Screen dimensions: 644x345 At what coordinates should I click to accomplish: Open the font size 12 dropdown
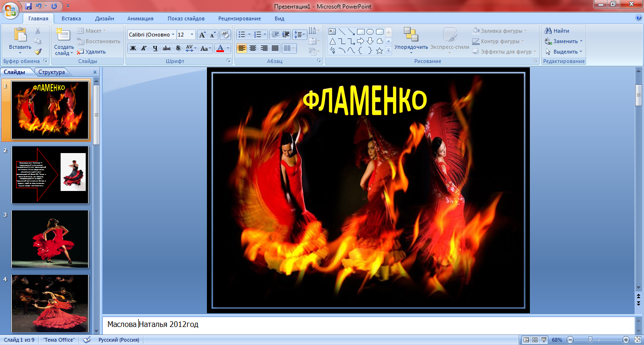(192, 35)
